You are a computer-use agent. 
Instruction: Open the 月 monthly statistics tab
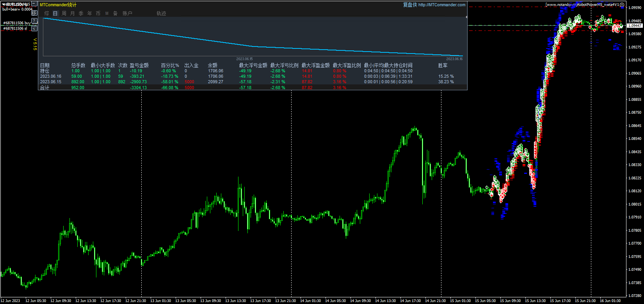point(73,13)
